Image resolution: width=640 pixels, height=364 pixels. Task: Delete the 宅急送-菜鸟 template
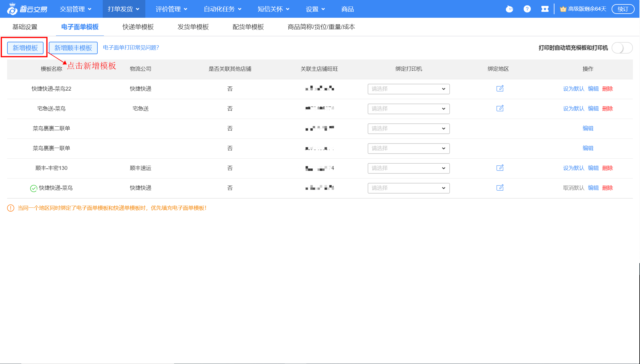pyautogui.click(x=607, y=109)
